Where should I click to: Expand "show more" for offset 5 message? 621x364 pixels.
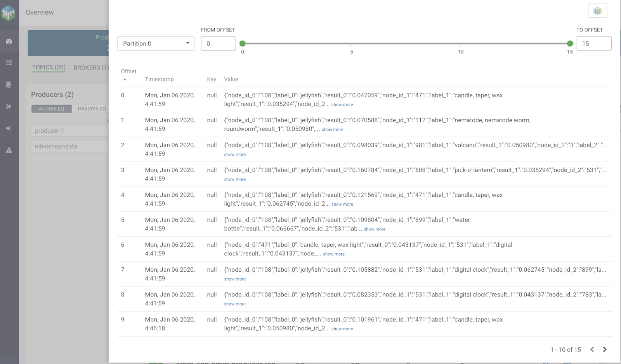click(x=374, y=229)
